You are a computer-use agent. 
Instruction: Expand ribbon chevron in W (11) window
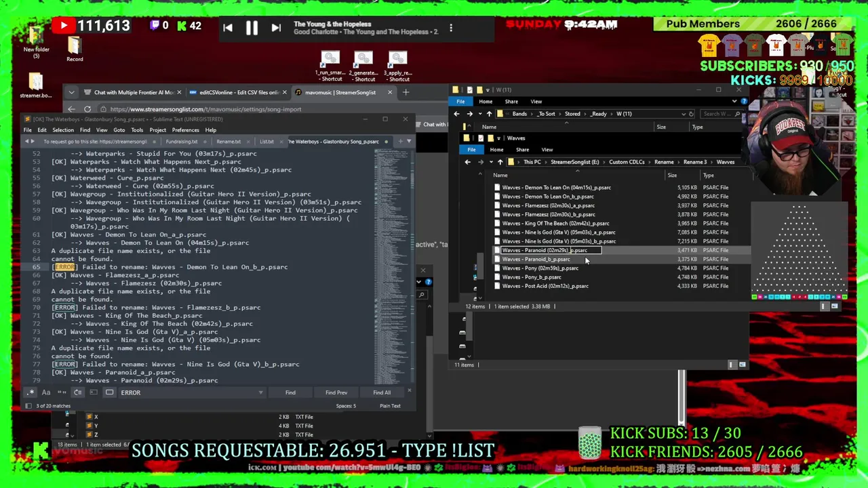[x=734, y=102]
